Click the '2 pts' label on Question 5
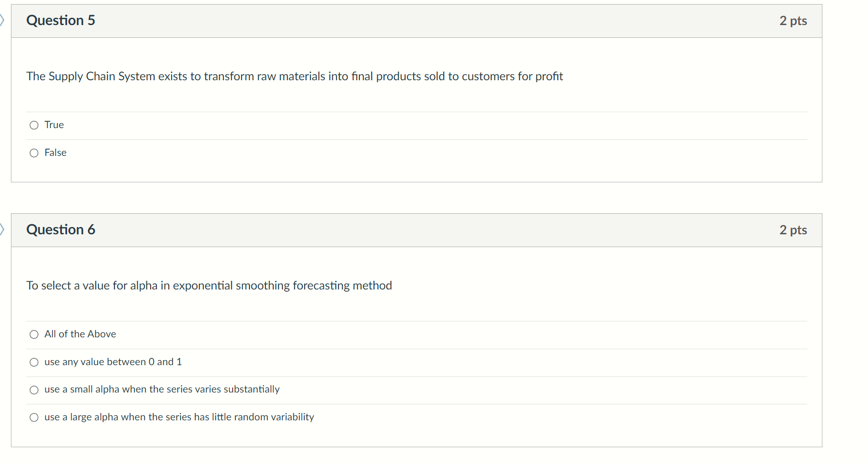 pos(793,20)
